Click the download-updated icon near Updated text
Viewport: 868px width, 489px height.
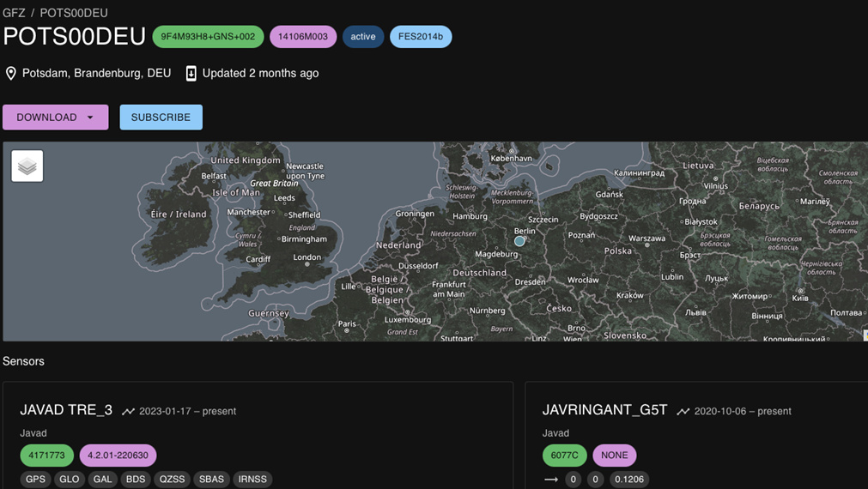click(x=191, y=74)
